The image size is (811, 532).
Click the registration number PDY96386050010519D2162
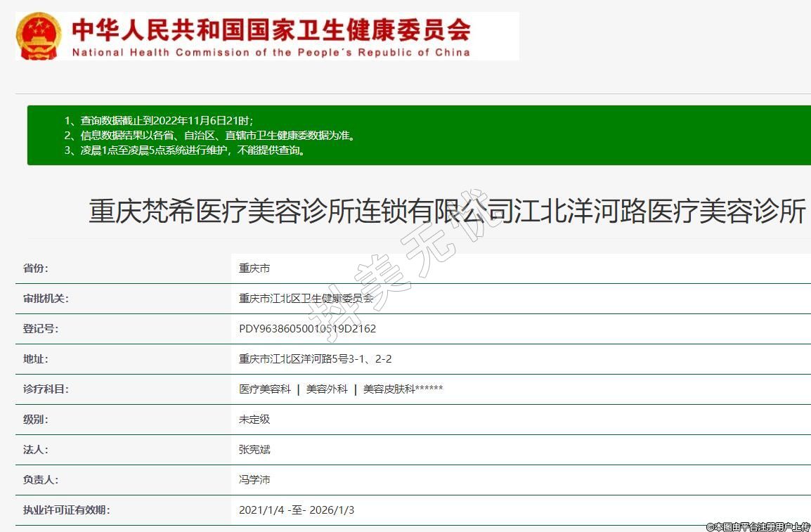[x=307, y=329]
